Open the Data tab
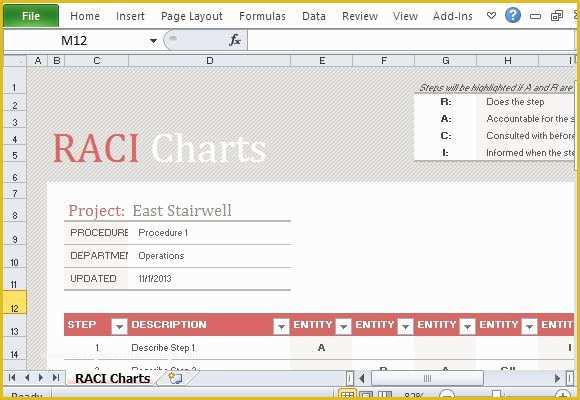 click(x=314, y=16)
